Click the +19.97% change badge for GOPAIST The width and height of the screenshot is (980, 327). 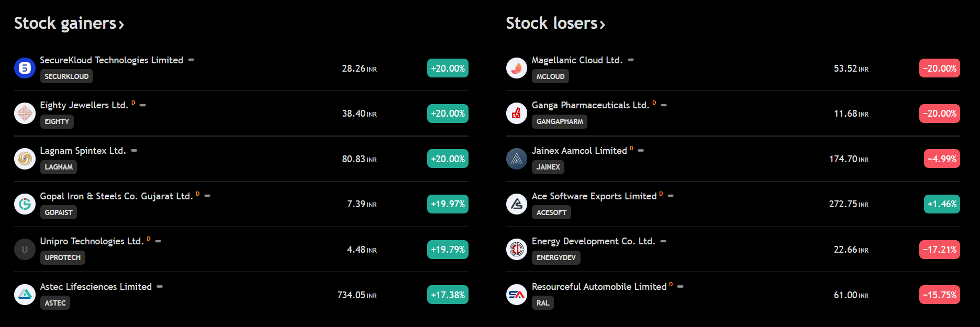(x=448, y=204)
